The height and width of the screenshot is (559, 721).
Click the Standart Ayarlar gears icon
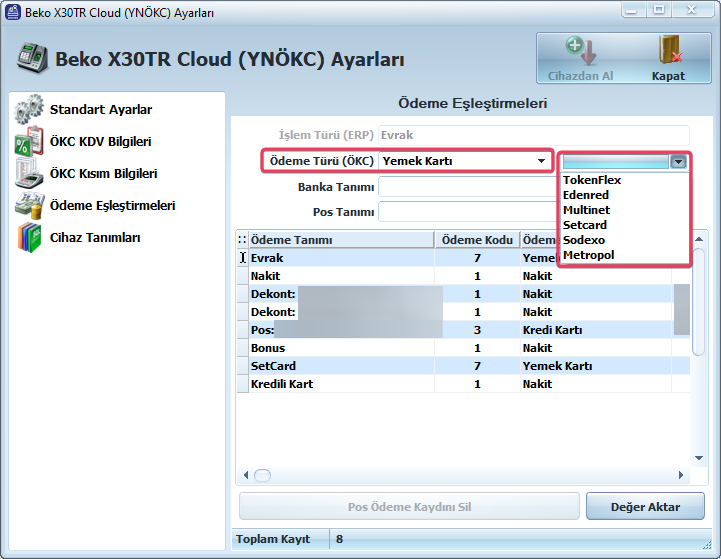coord(29,109)
